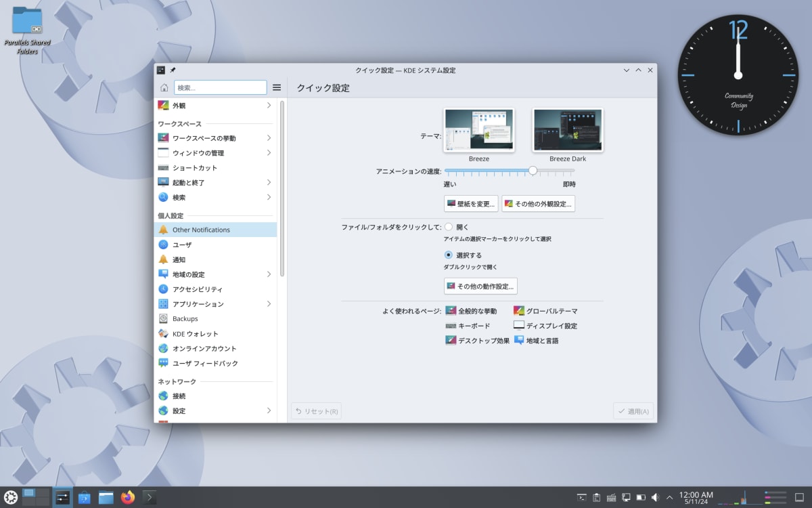Click the ウィンドウの管理 icon
The height and width of the screenshot is (508, 812).
tap(163, 153)
